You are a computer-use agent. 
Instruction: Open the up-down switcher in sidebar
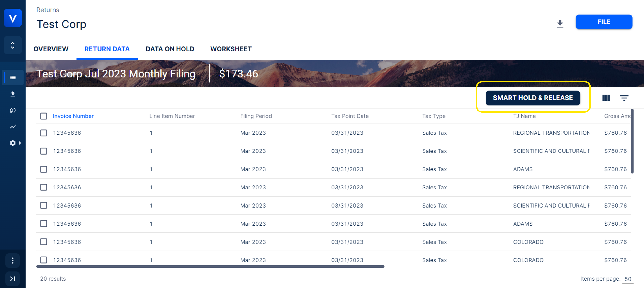[x=12, y=45]
